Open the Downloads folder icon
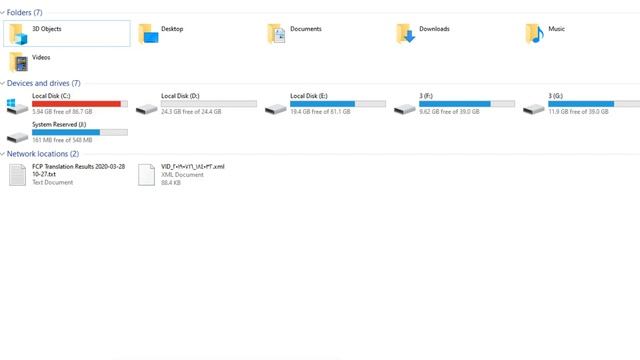640x360 pixels. click(x=405, y=34)
